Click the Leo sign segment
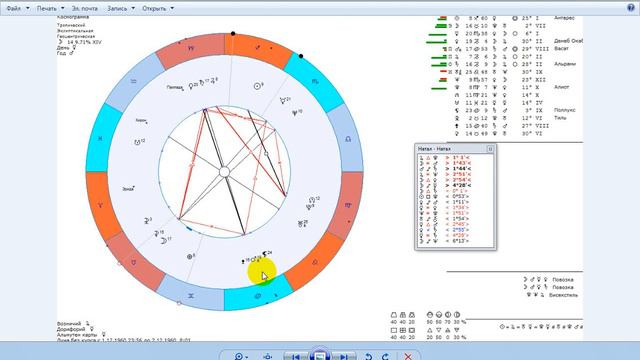Image resolution: width=640 pixels, height=360 pixels. point(315,262)
